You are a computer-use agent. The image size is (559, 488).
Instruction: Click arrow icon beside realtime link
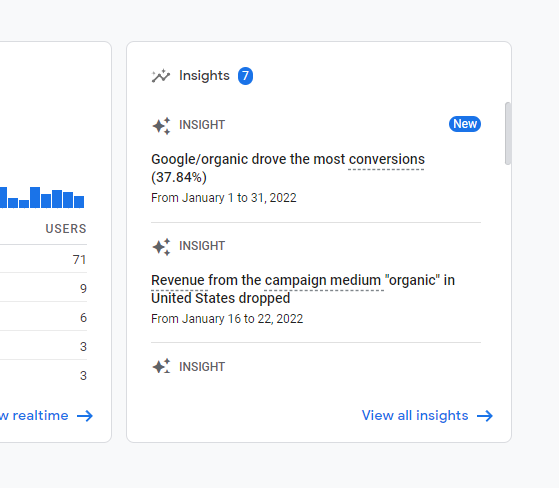point(85,416)
